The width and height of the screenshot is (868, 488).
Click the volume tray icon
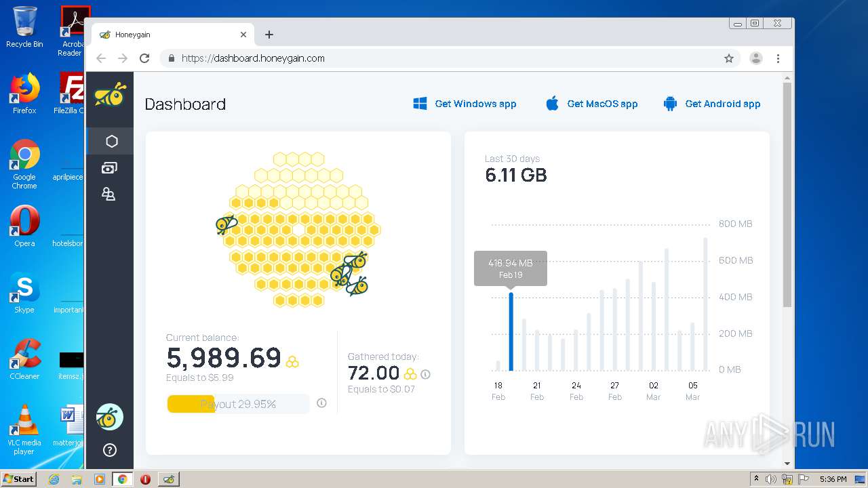click(x=771, y=479)
